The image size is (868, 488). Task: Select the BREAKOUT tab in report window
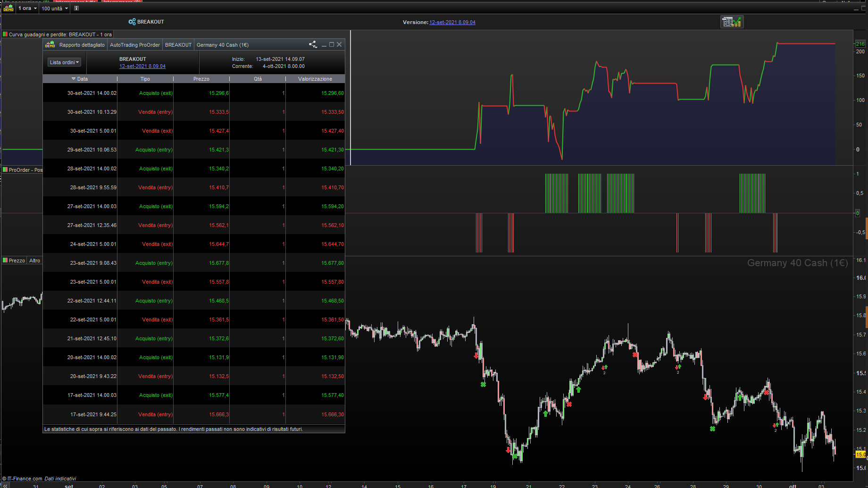point(178,45)
